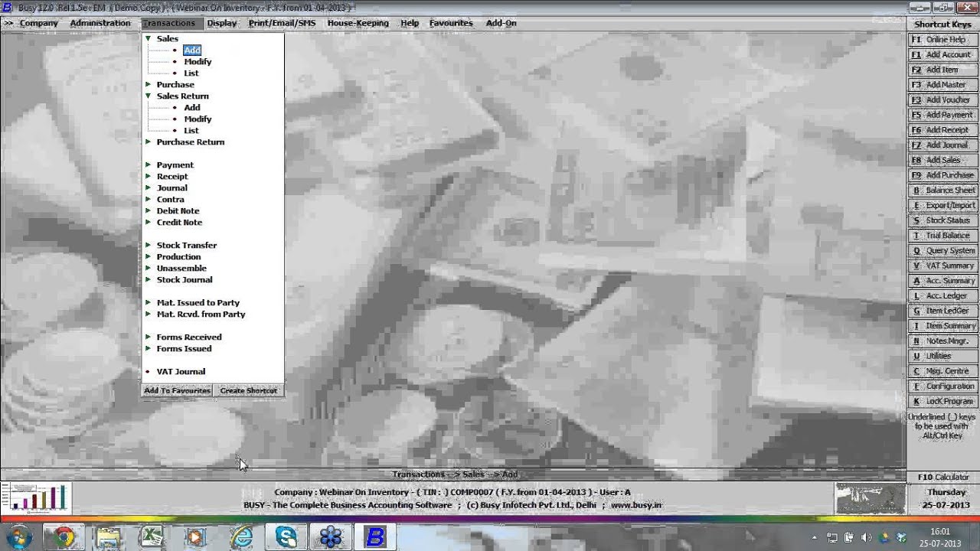Collapse the Sales Return tree node

(x=148, y=96)
